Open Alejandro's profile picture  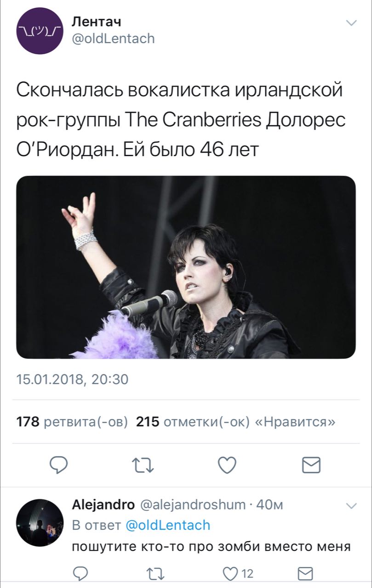[x=40, y=522]
